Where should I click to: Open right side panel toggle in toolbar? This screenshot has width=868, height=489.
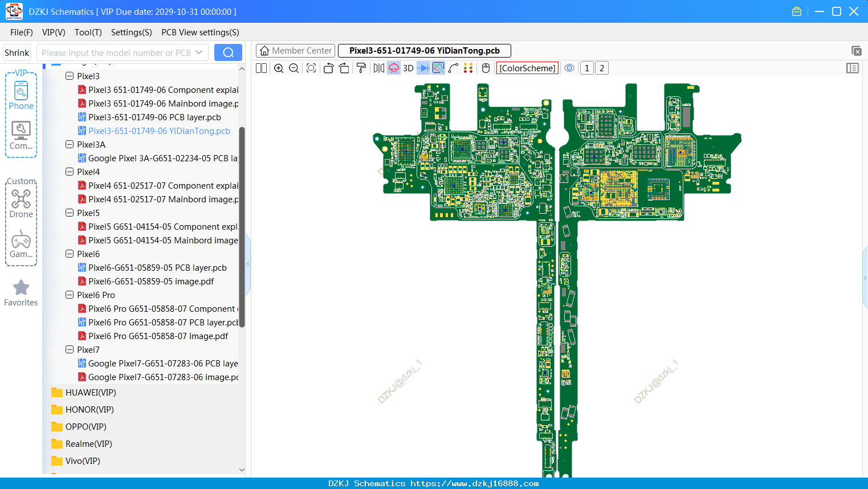pyautogui.click(x=853, y=68)
